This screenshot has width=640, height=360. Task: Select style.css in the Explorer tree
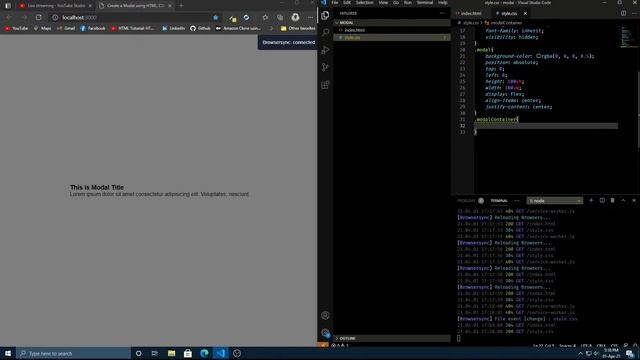pos(392,38)
